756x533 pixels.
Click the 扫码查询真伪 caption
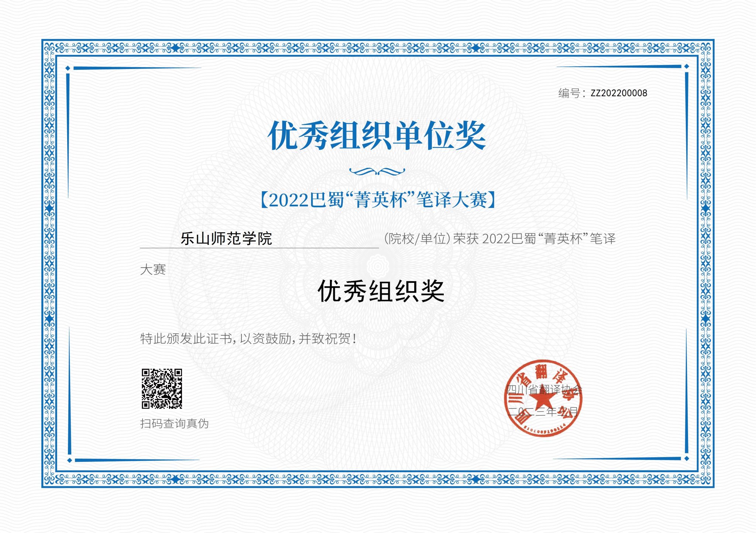coord(174,423)
